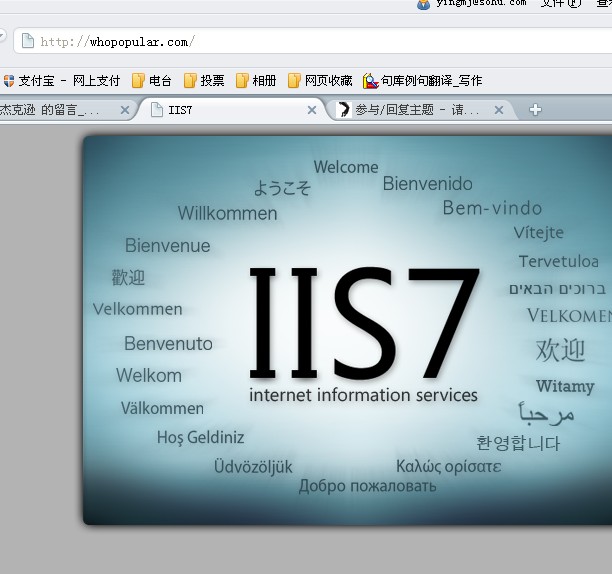This screenshot has height=574, width=612.
Task: Click the address bar with whopopular.com URL
Action: 312,41
